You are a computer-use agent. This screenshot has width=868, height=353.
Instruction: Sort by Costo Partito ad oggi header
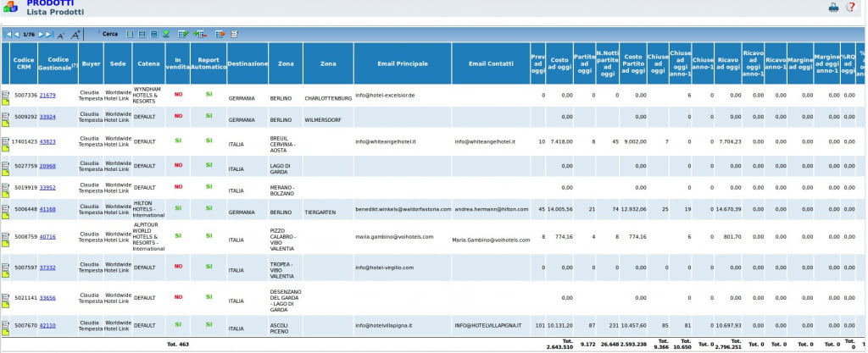point(633,63)
